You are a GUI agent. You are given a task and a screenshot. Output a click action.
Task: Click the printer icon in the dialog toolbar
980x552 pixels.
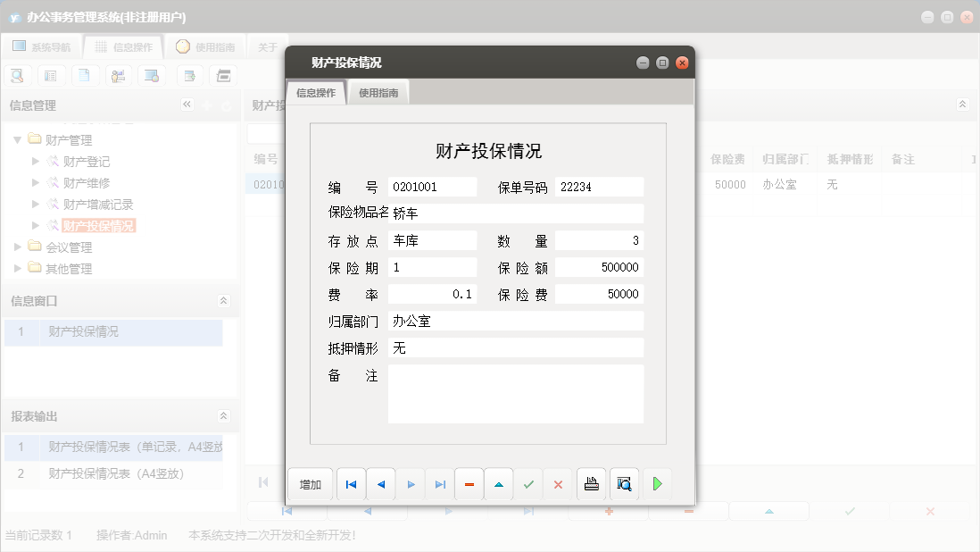point(591,483)
